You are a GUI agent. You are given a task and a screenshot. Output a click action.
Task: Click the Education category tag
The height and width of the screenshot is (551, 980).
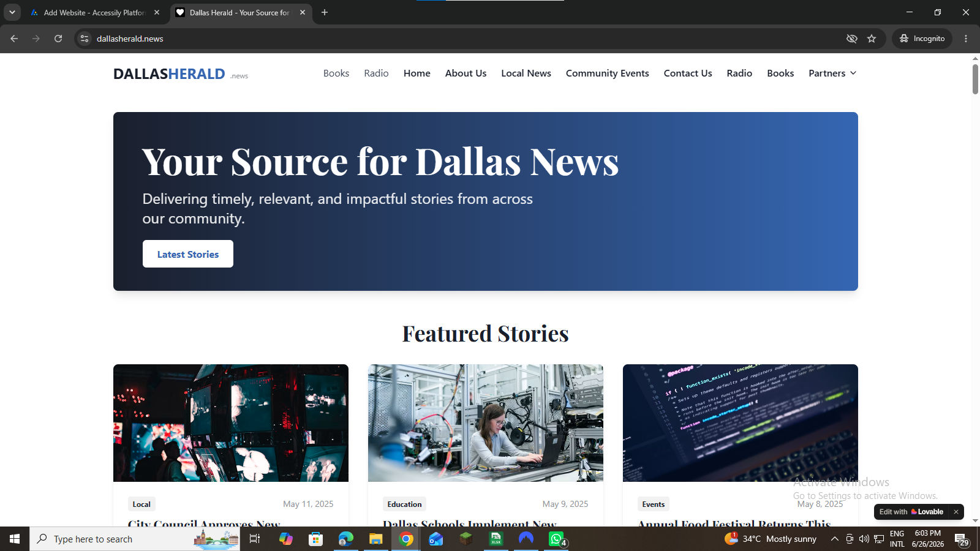click(x=404, y=504)
